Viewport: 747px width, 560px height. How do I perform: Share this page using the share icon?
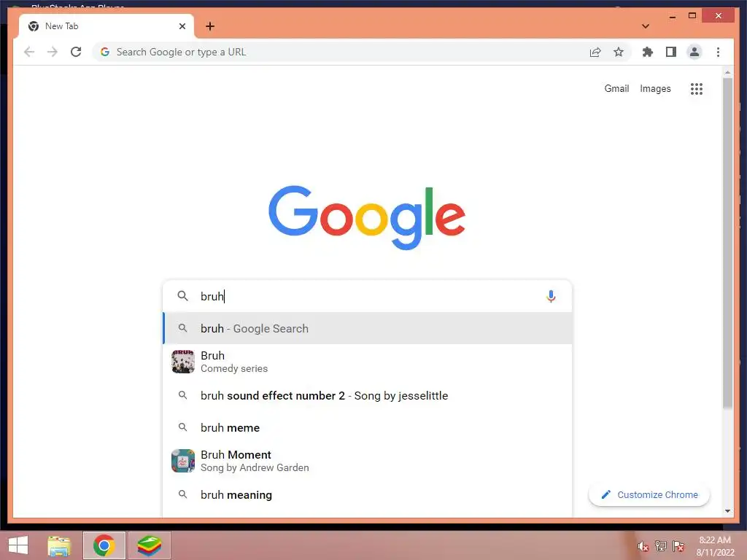(595, 52)
